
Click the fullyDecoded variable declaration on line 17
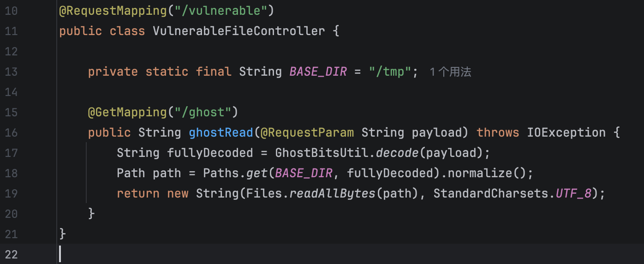tap(210, 153)
